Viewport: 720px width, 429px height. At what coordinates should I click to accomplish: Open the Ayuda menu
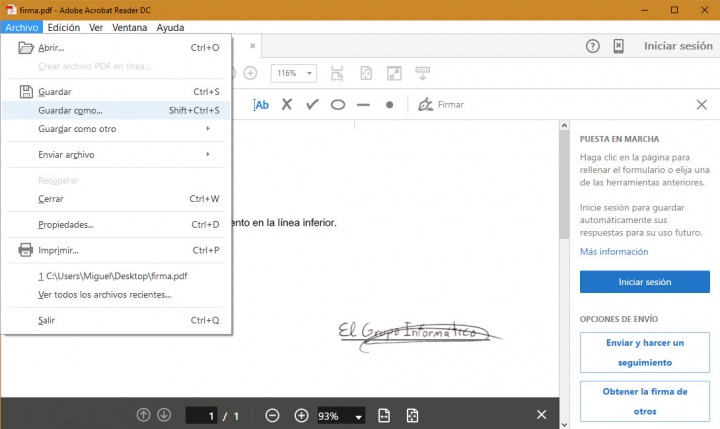170,28
